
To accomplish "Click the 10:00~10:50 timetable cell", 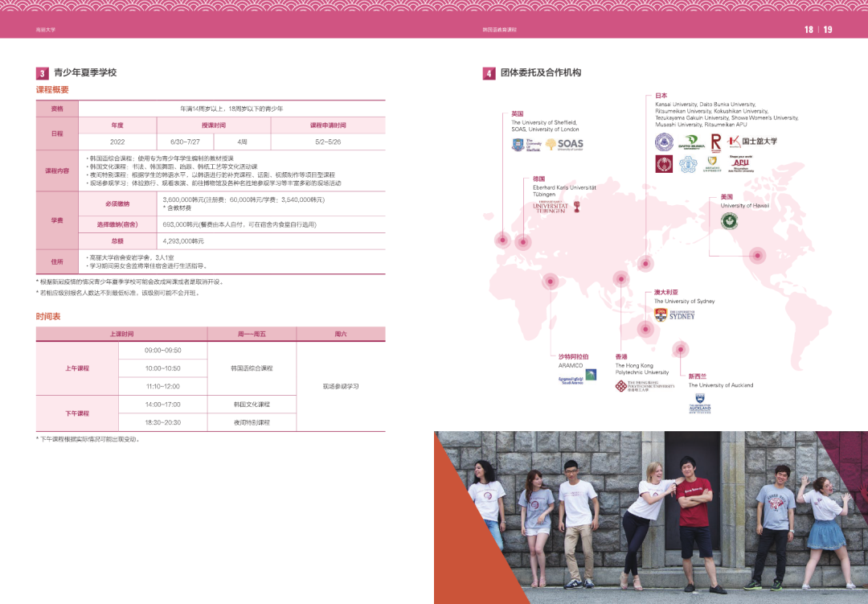I will 162,368.
